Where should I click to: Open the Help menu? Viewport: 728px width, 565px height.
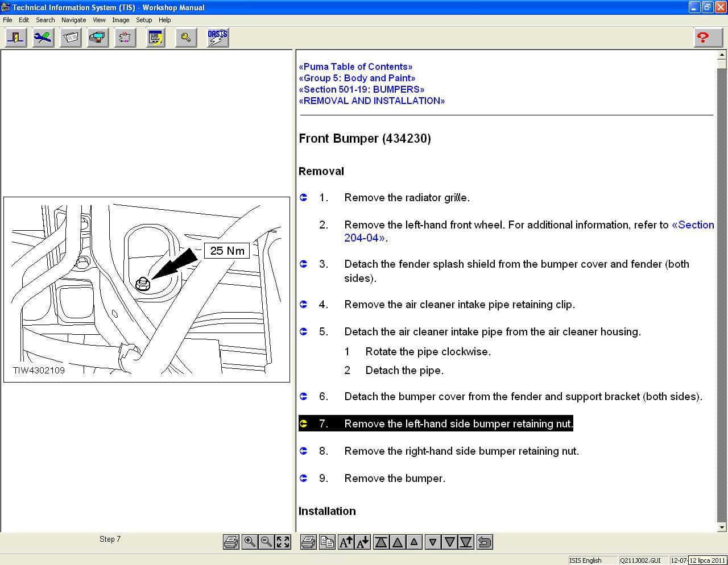[x=165, y=20]
